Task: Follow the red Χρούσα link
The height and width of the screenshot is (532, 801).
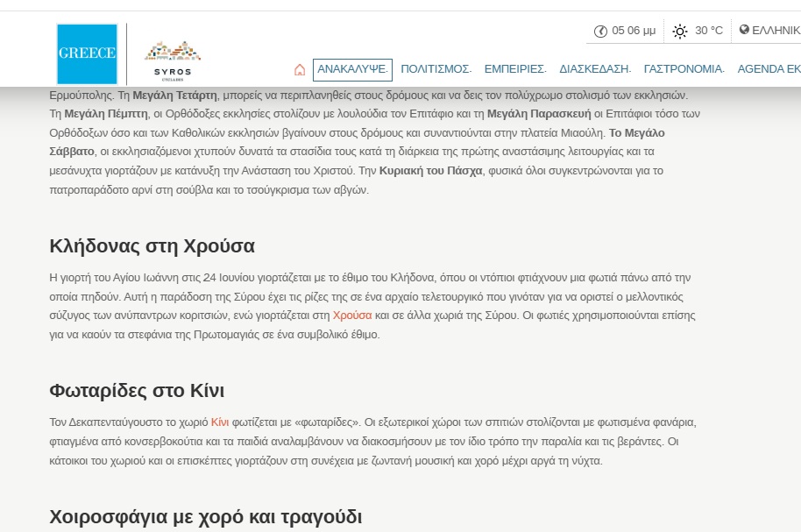Action: coord(352,315)
